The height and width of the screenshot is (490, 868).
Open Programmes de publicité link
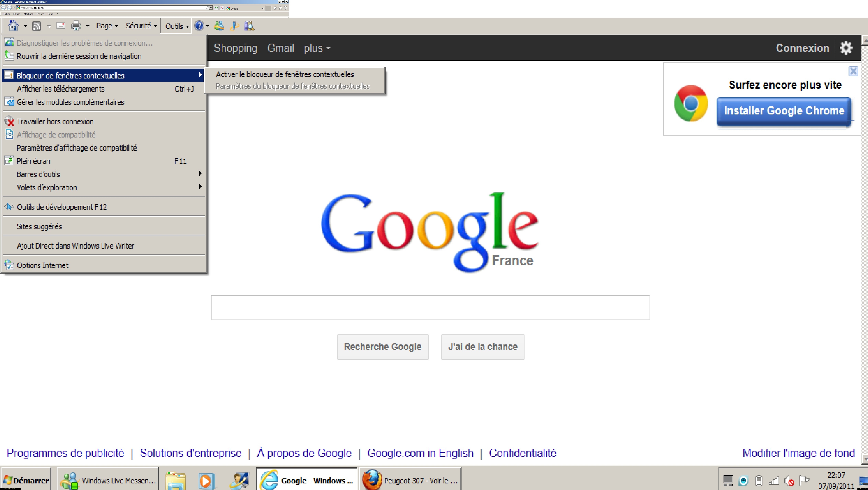(65, 453)
